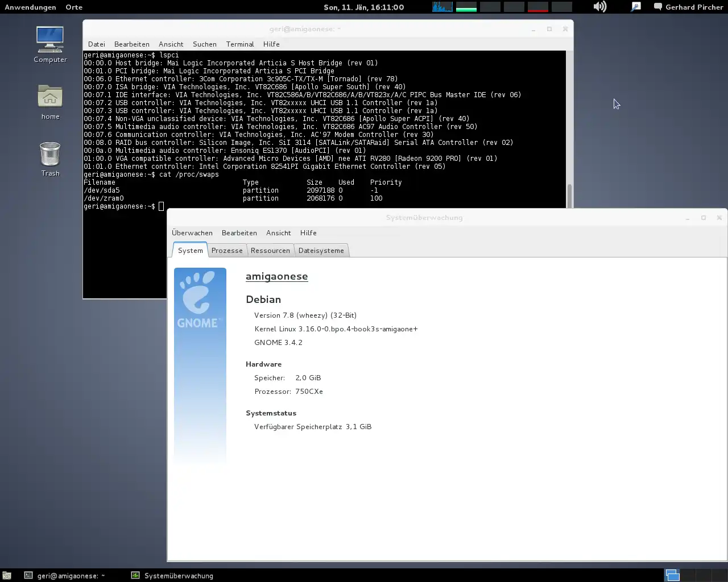Click the volume speaker icon in top panel
Image resolution: width=728 pixels, height=582 pixels.
click(x=599, y=7)
